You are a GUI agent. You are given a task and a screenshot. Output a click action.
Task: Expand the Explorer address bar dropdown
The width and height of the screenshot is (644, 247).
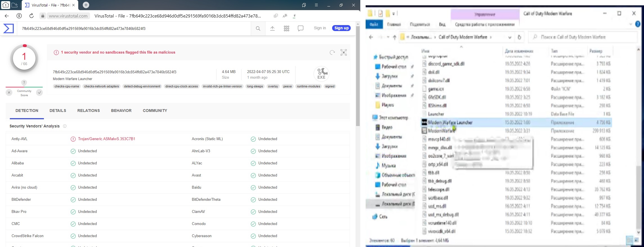(x=509, y=37)
